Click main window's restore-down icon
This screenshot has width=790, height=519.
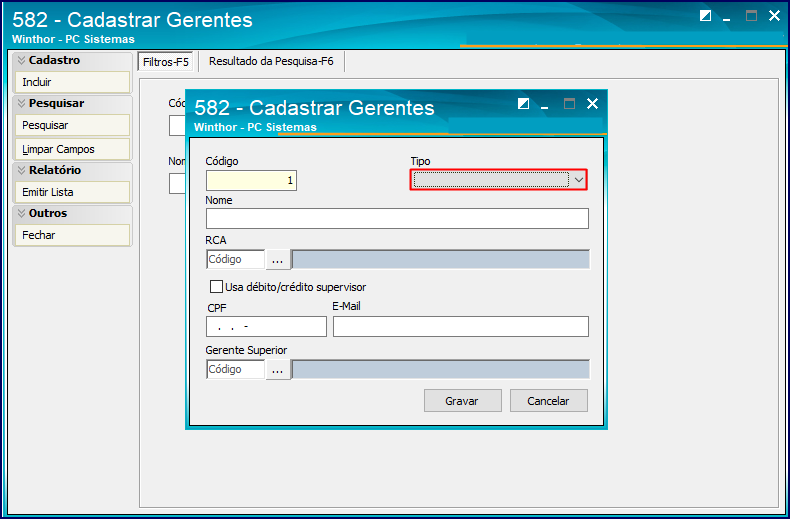(x=705, y=16)
